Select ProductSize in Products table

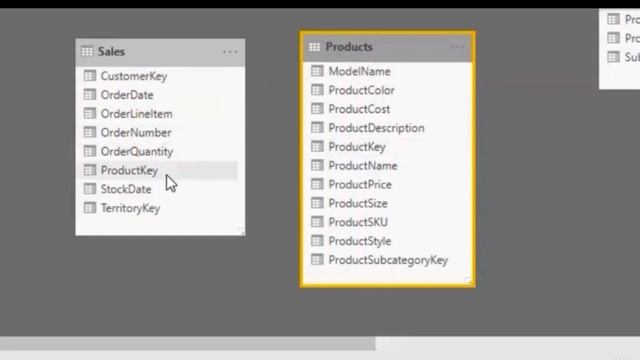358,203
